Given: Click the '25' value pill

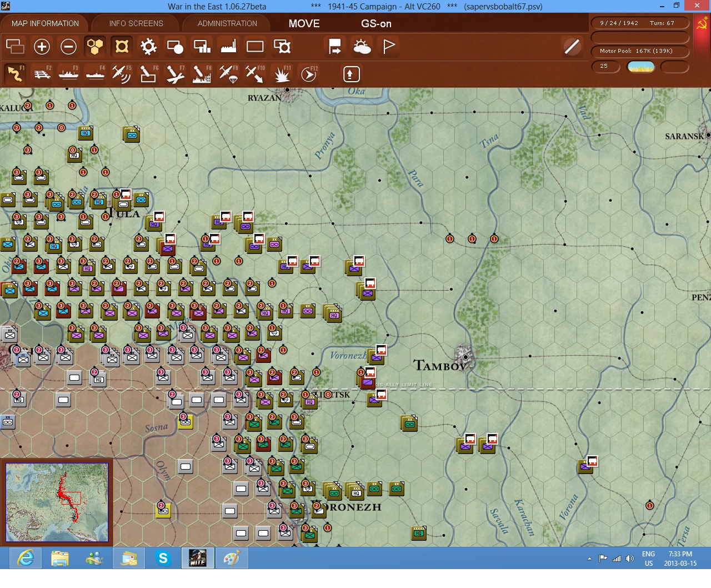Looking at the screenshot, I should [605, 66].
